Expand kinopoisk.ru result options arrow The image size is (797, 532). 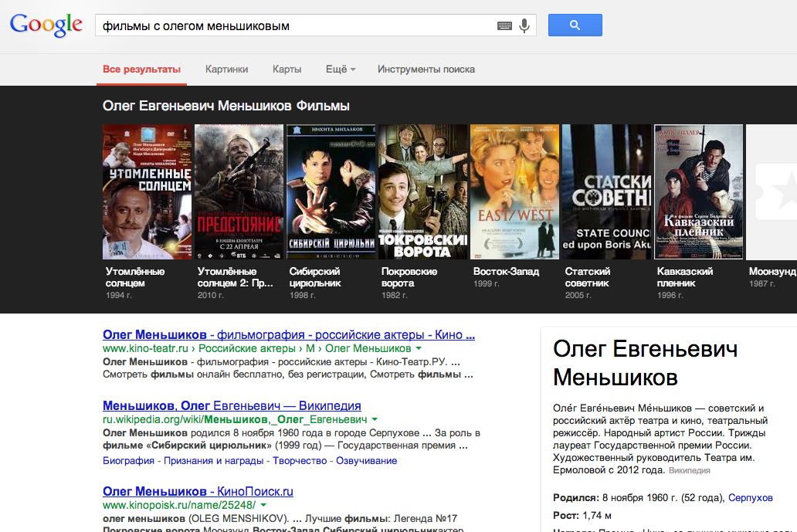point(263,505)
